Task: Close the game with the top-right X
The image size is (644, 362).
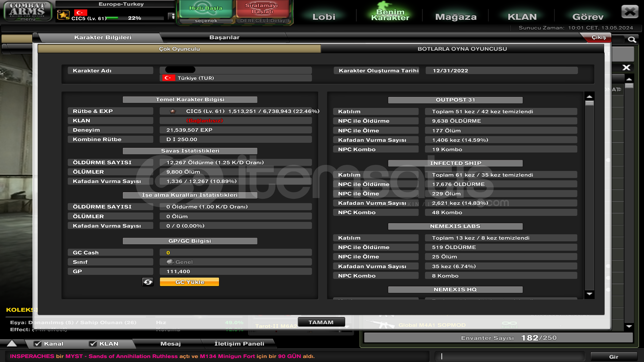Action: (630, 12)
